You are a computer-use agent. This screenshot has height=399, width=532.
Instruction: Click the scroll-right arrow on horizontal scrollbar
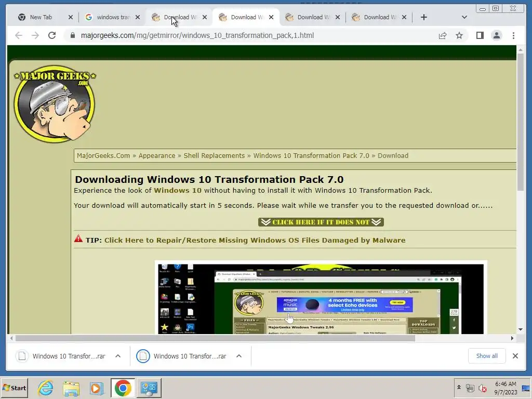tap(512, 338)
